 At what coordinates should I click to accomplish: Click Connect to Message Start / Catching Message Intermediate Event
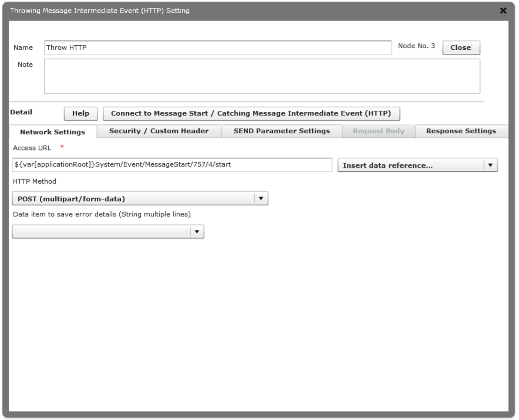(x=251, y=114)
